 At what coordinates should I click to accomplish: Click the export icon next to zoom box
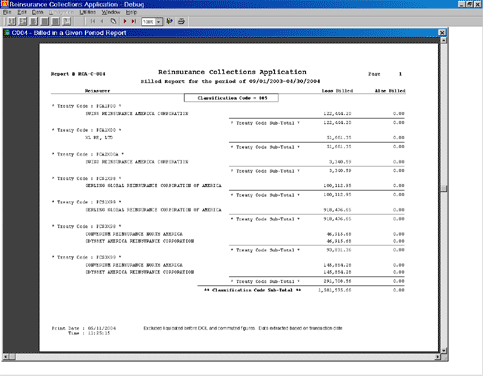[x=170, y=21]
